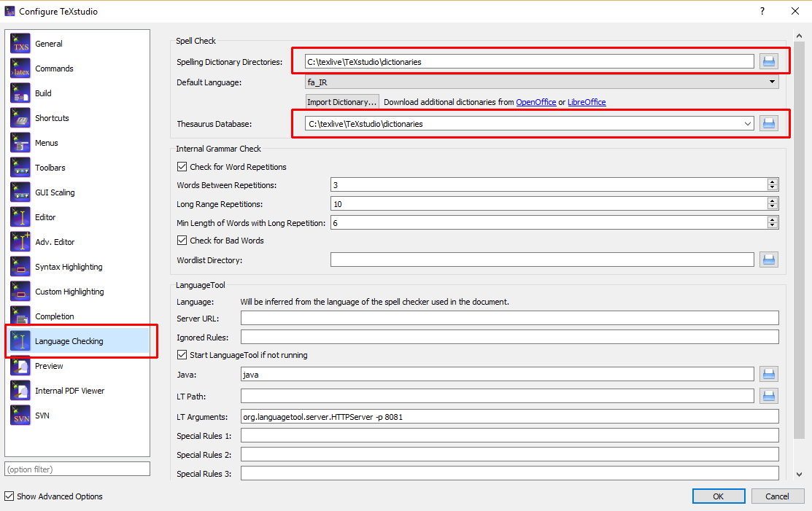Click the Internal PDF Viewer icon
This screenshot has height=511, width=812.
(x=20, y=391)
